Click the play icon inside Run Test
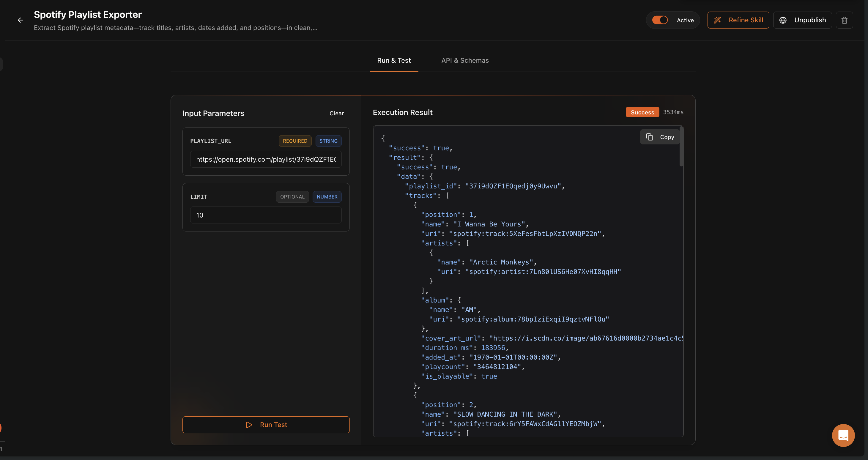The image size is (868, 460). pos(249,425)
